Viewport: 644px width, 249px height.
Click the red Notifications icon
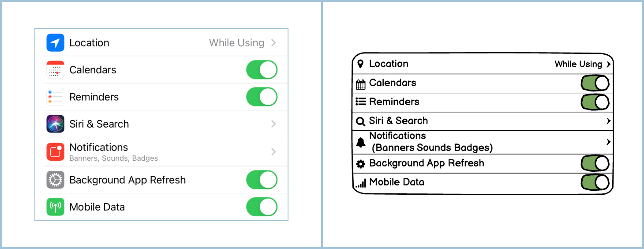click(x=55, y=152)
